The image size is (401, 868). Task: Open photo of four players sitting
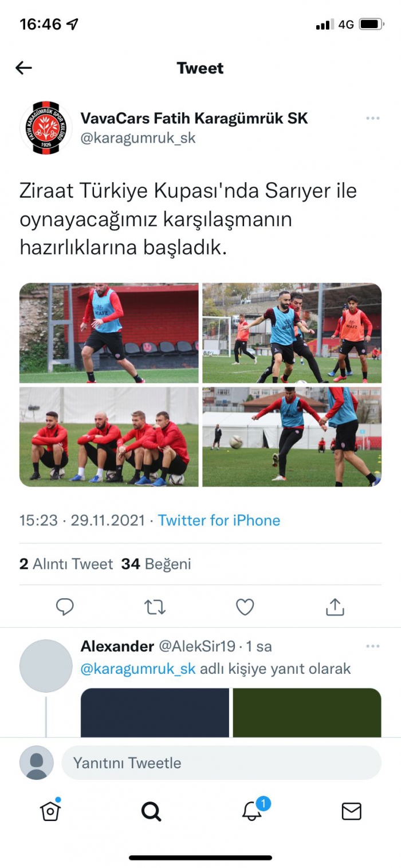(109, 437)
